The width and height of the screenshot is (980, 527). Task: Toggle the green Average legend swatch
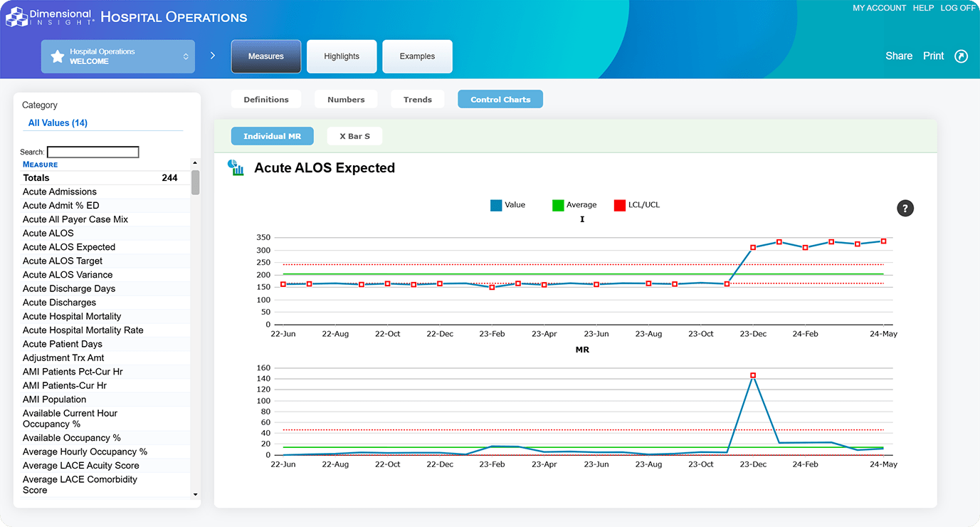pyautogui.click(x=558, y=205)
